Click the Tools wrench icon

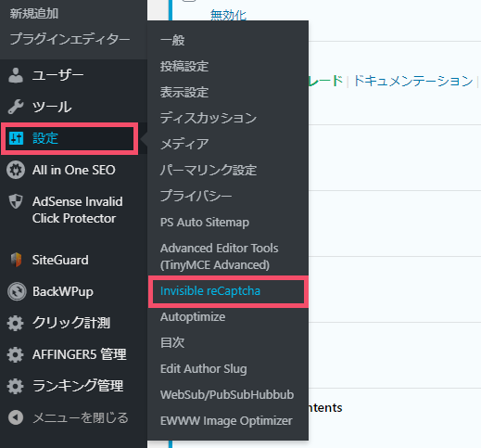click(x=16, y=107)
